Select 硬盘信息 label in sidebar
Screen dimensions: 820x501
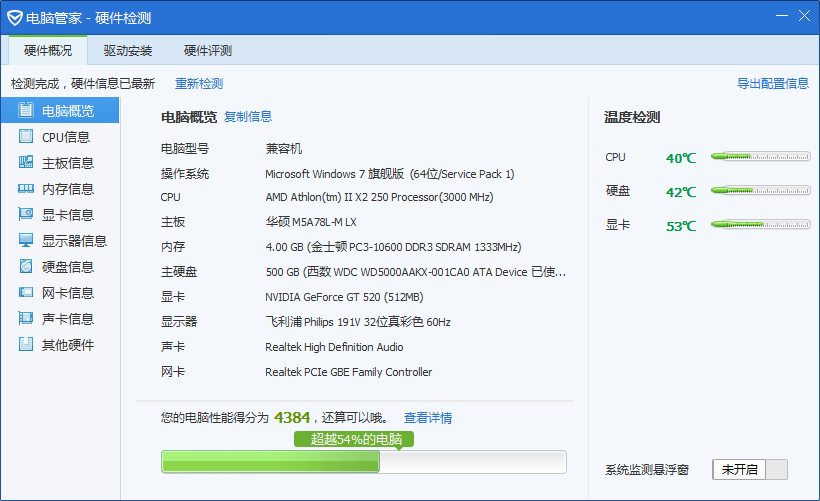pyautogui.click(x=67, y=267)
